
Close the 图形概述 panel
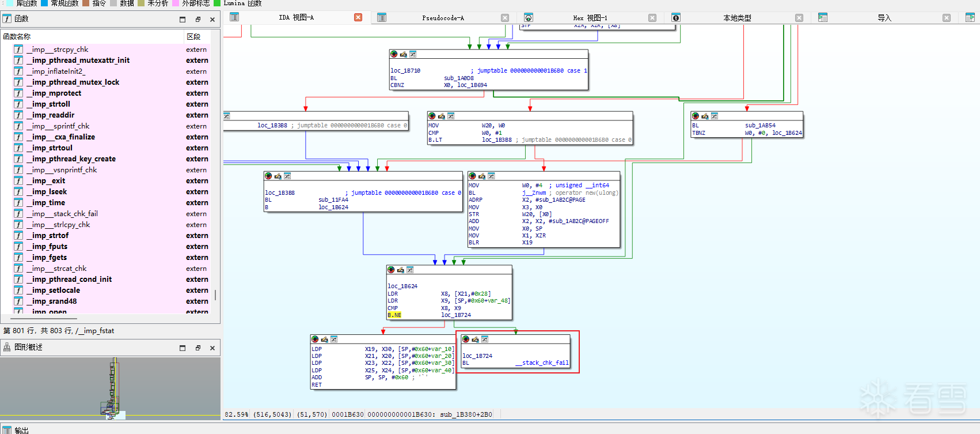pyautogui.click(x=212, y=348)
